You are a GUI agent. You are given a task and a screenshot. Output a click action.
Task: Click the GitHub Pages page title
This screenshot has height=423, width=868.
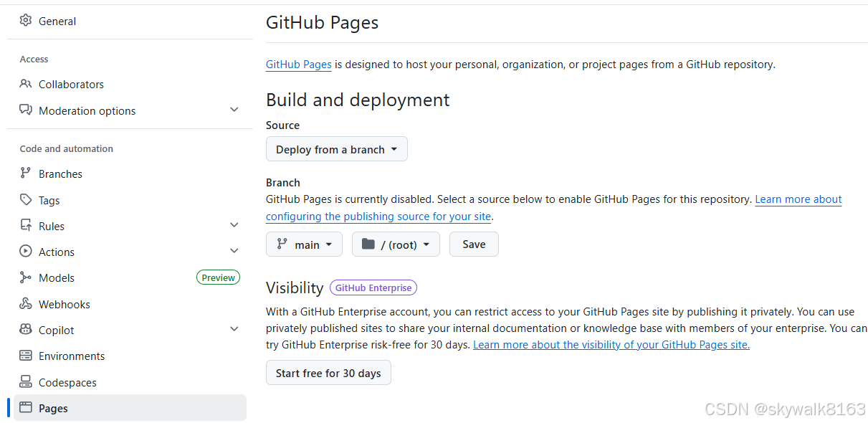coord(323,23)
